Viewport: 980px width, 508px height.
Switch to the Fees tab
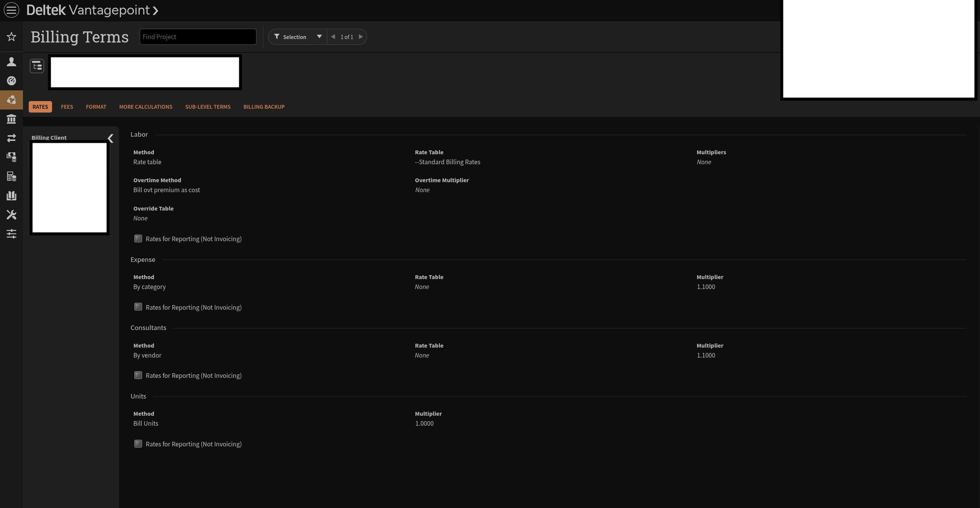(67, 107)
